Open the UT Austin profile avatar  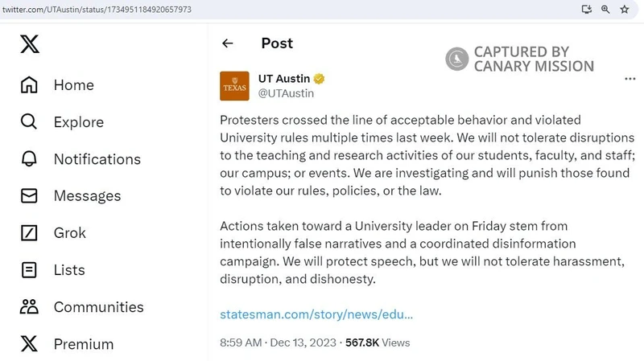point(234,86)
